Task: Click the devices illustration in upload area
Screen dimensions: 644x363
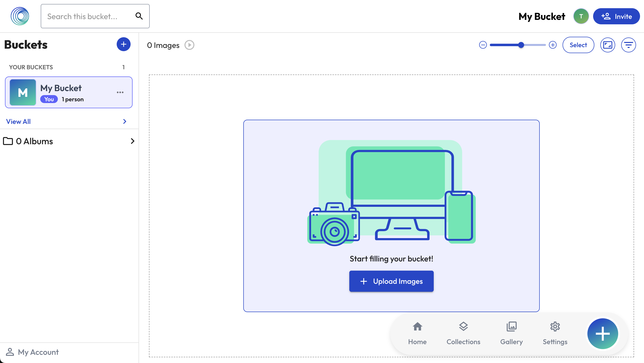Action: point(391,193)
